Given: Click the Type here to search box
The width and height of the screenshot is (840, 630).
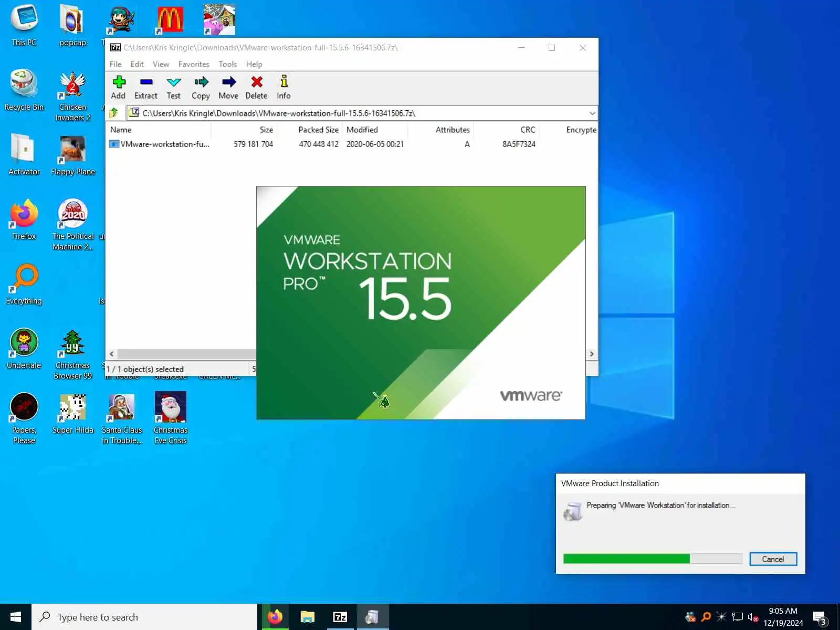Looking at the screenshot, I should coord(144,617).
